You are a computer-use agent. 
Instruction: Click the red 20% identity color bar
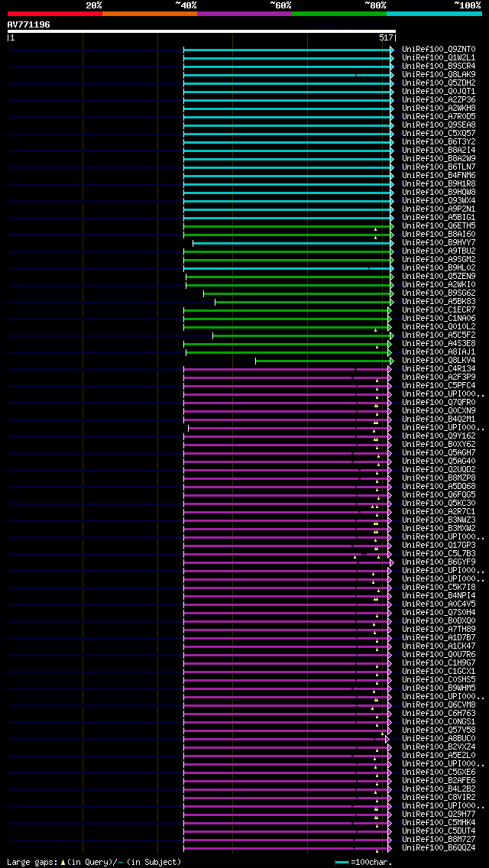click(55, 13)
